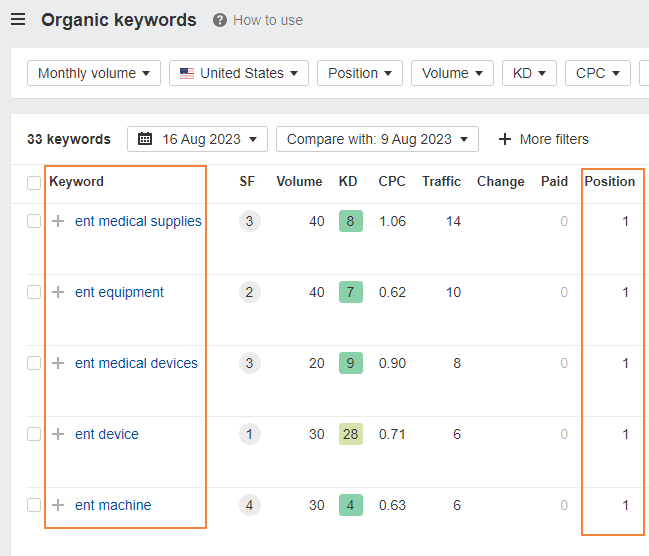
Task: Sort by Volume column header
Action: click(x=299, y=181)
